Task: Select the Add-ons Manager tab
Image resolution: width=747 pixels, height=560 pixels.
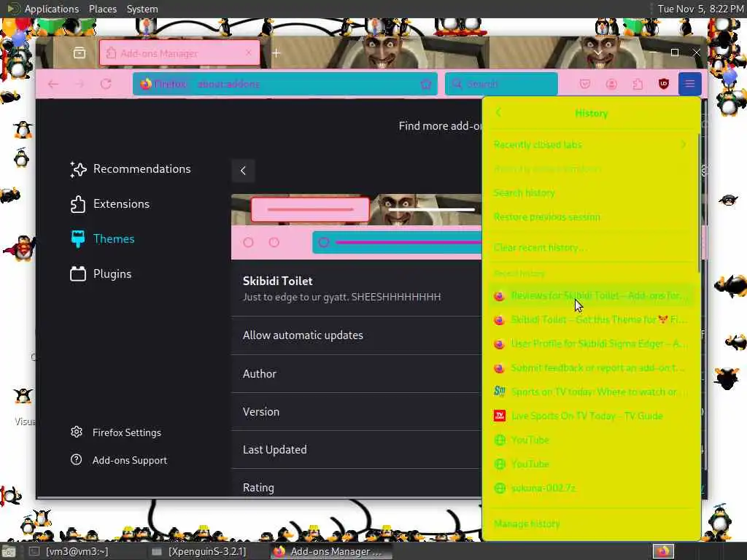Action: point(179,52)
